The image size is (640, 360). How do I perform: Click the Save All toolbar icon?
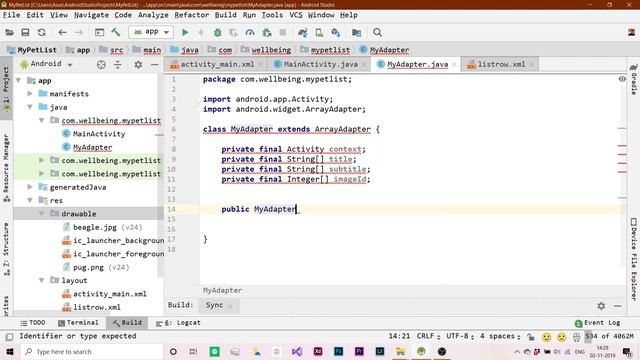(x=25, y=32)
